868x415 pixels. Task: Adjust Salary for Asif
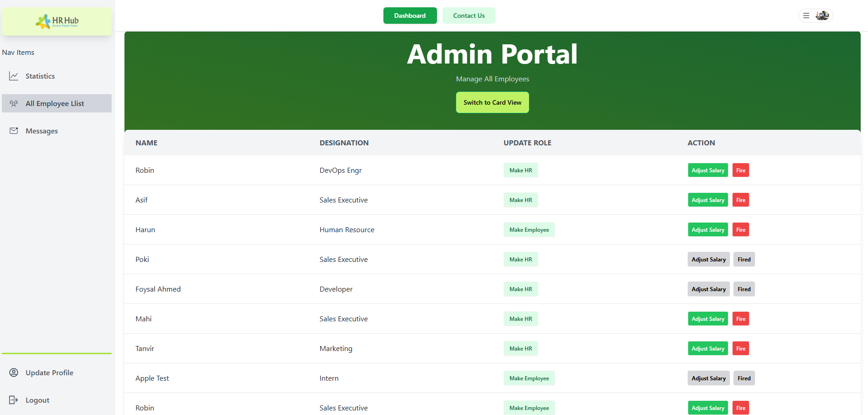point(708,200)
